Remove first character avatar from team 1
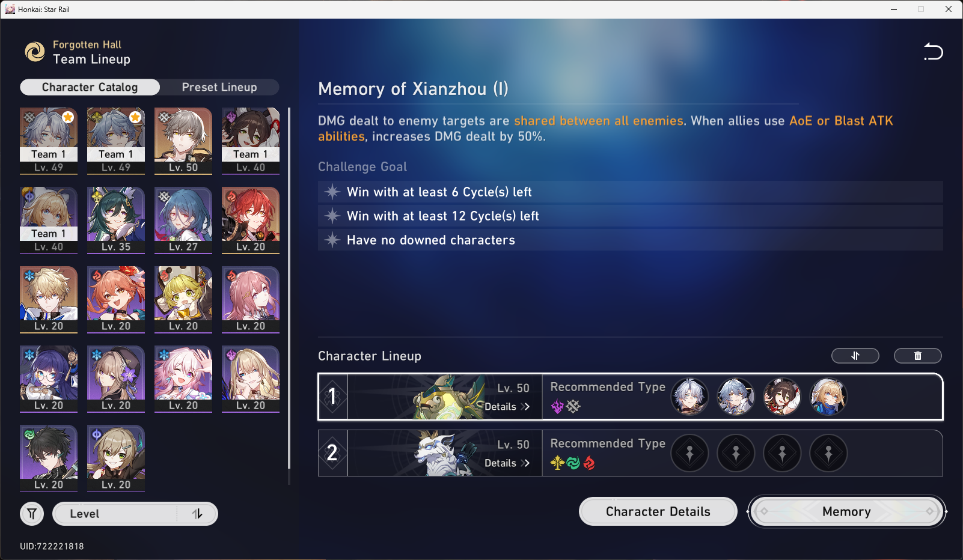 tap(689, 397)
